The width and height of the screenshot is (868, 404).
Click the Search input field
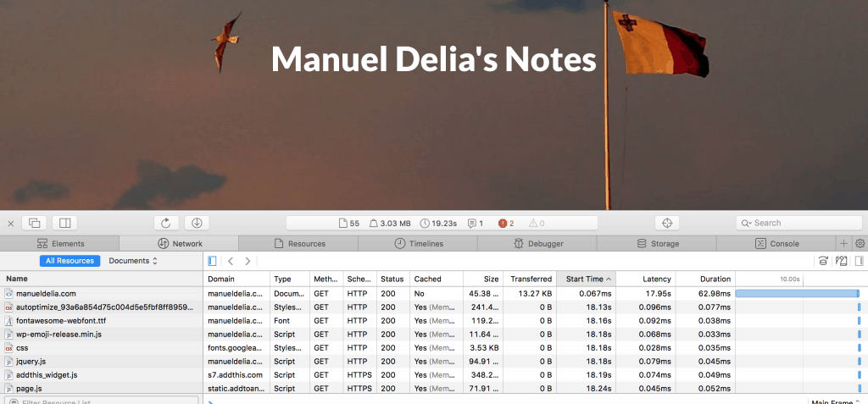point(801,223)
